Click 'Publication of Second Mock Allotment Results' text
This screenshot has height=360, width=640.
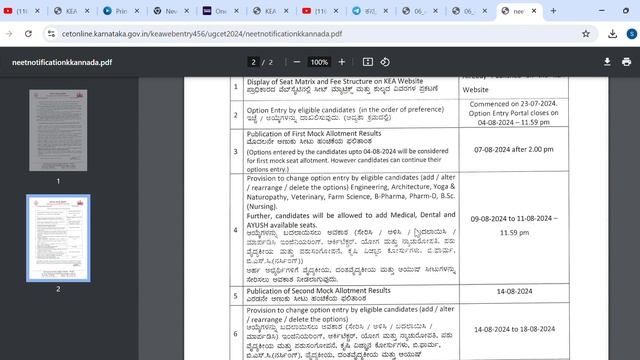pyautogui.click(x=318, y=291)
